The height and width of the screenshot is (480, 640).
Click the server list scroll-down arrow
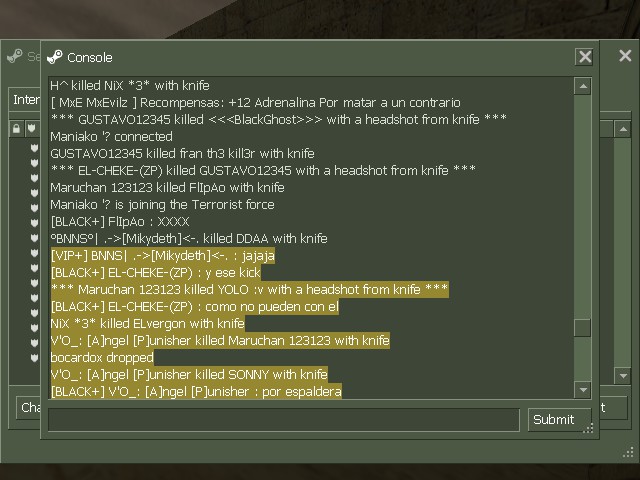tap(623, 376)
